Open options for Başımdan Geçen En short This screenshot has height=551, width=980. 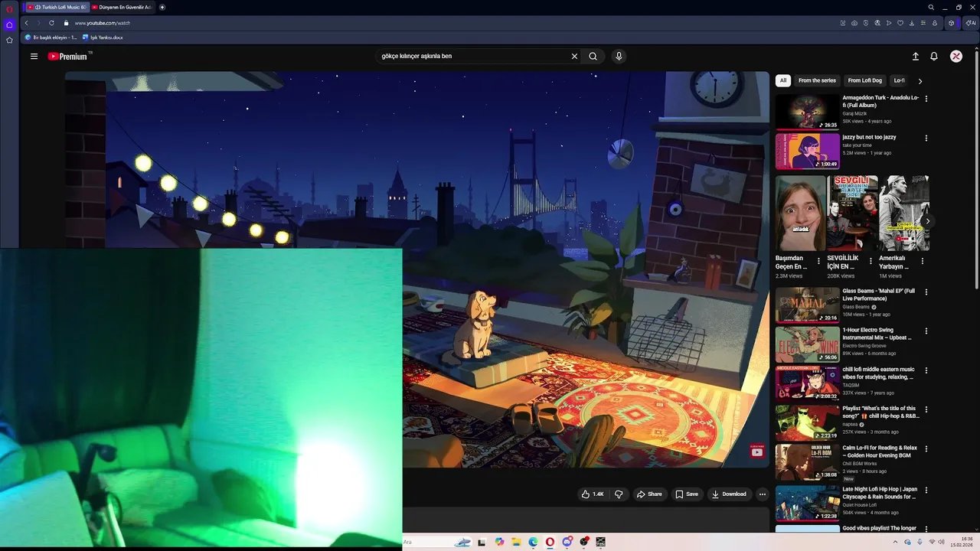pos(818,261)
